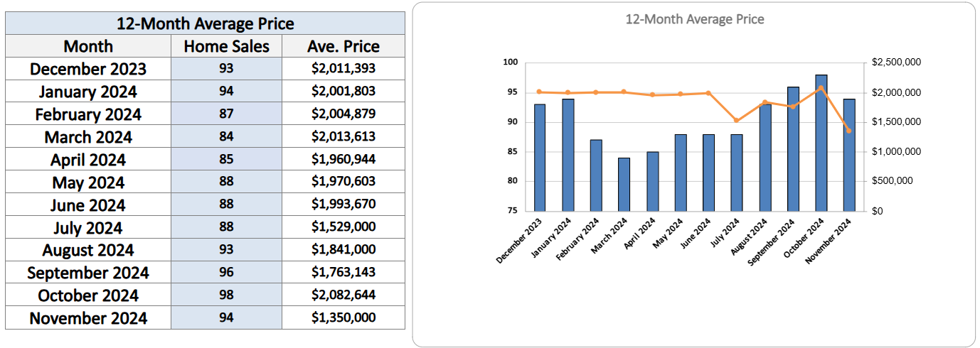Select the 'November 2024' table row label
This screenshot has width=980, height=348.
coord(88,318)
